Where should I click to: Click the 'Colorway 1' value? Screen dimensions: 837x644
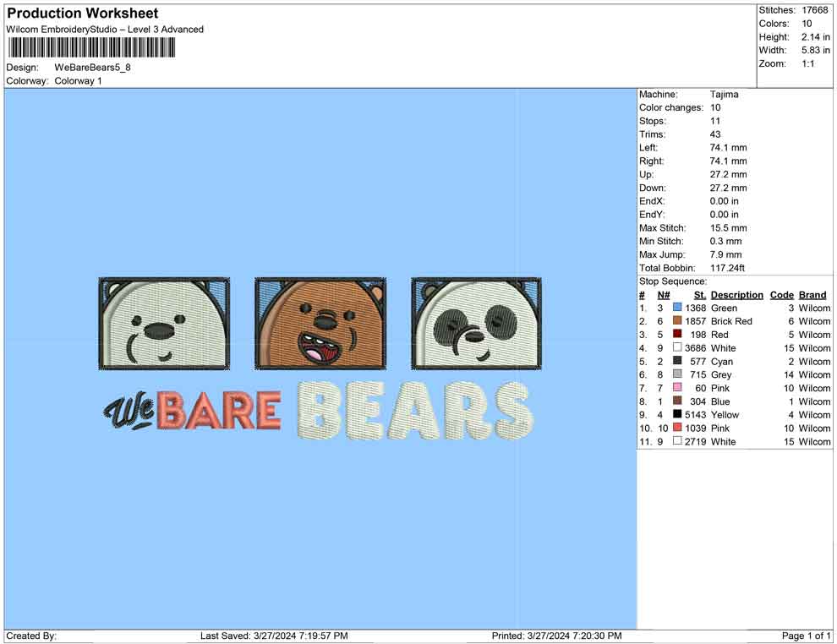tap(78, 81)
